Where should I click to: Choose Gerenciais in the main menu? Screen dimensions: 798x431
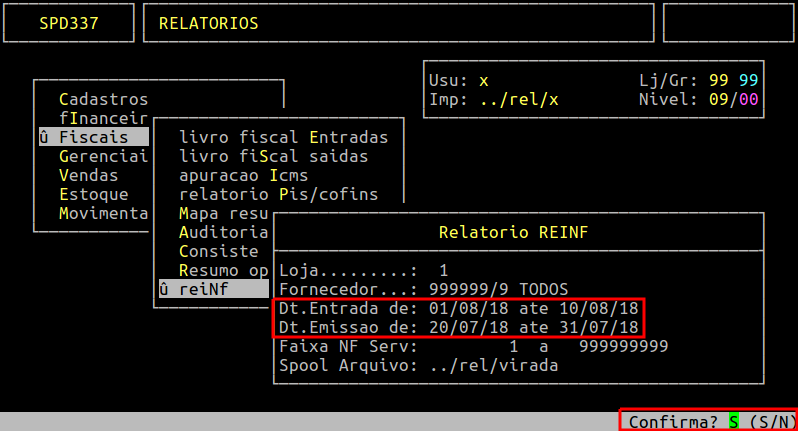[103, 156]
